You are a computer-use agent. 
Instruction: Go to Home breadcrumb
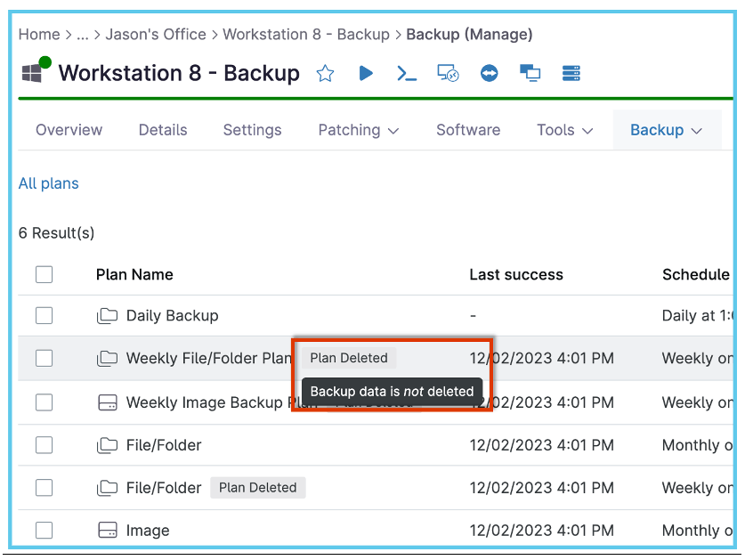(x=39, y=34)
